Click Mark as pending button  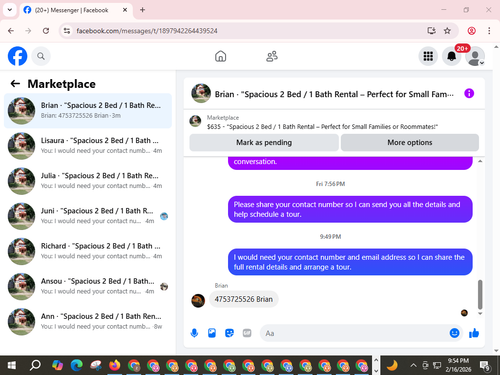coord(264,142)
